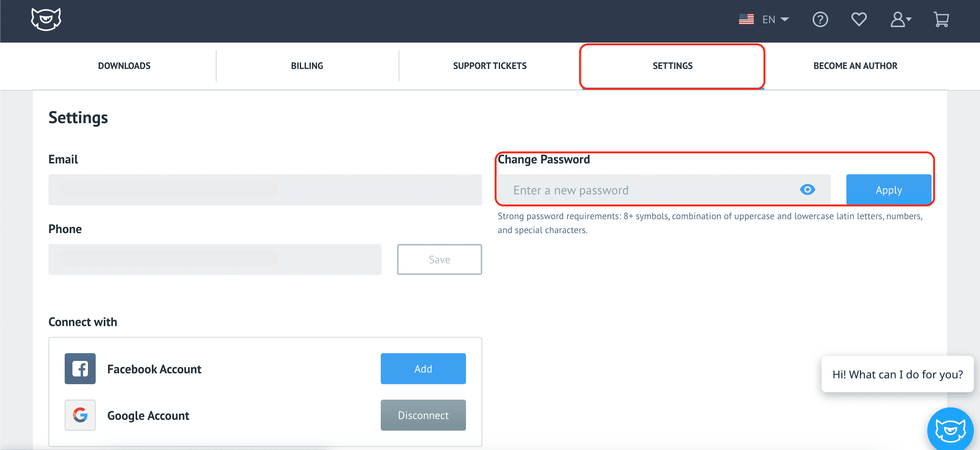This screenshot has width=980, height=450.
Task: Disconnect the Google Account
Action: [x=423, y=415]
